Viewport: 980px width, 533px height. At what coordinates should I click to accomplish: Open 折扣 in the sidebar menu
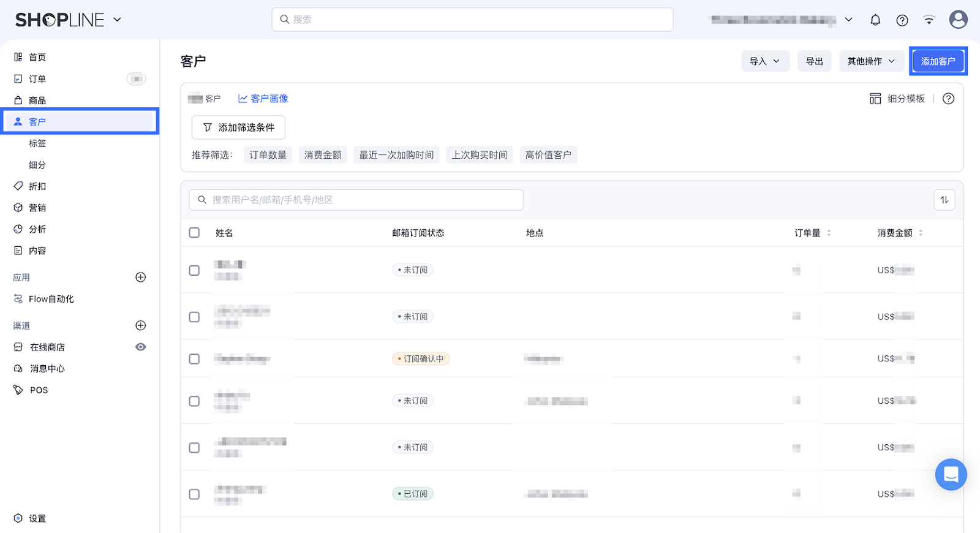click(37, 186)
